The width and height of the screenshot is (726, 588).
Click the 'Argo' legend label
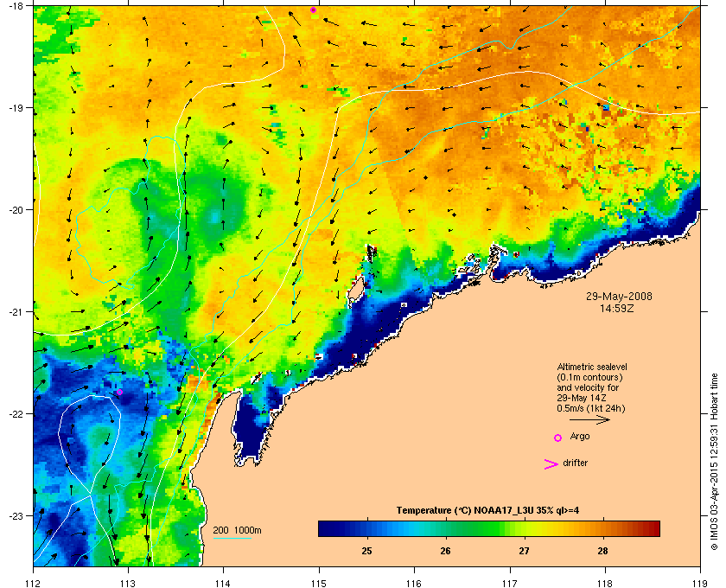point(580,437)
